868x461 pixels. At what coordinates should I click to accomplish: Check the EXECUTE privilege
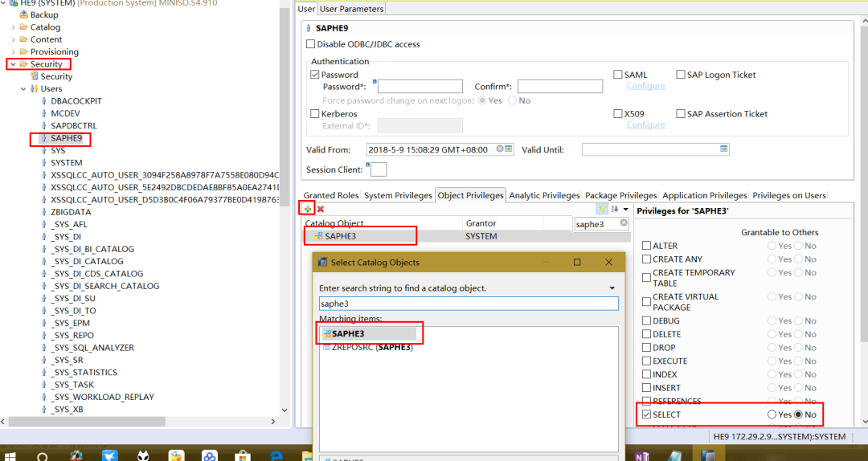(x=646, y=361)
